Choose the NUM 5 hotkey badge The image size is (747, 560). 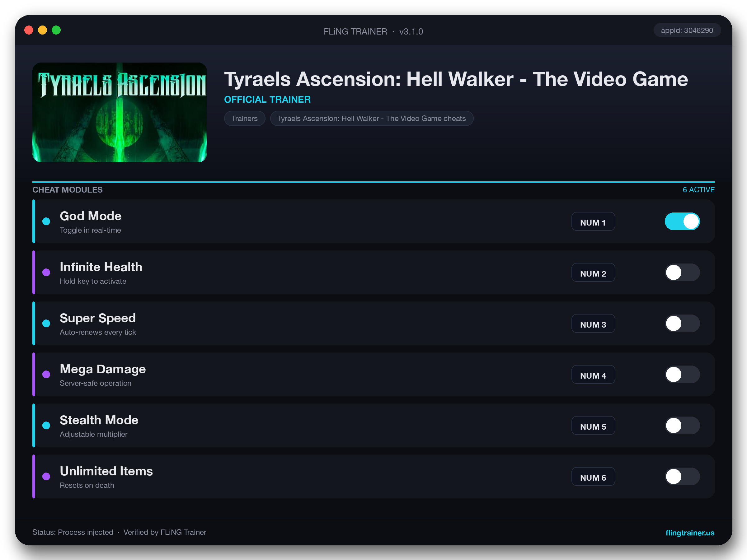click(593, 425)
